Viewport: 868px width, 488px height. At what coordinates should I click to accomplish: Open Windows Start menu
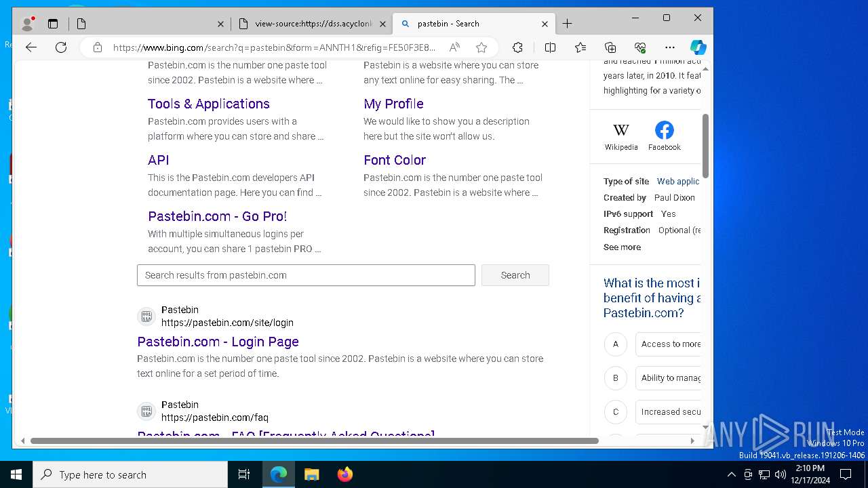click(16, 474)
